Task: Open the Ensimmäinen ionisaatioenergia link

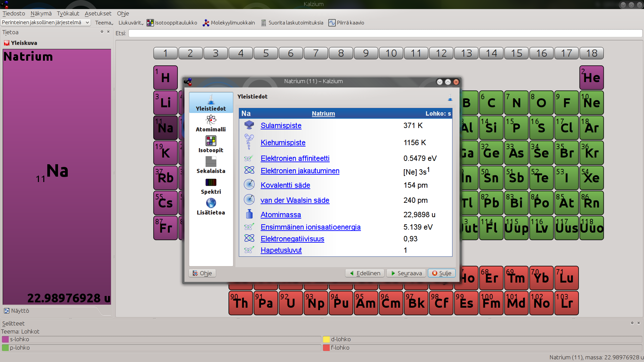Action: (311, 227)
